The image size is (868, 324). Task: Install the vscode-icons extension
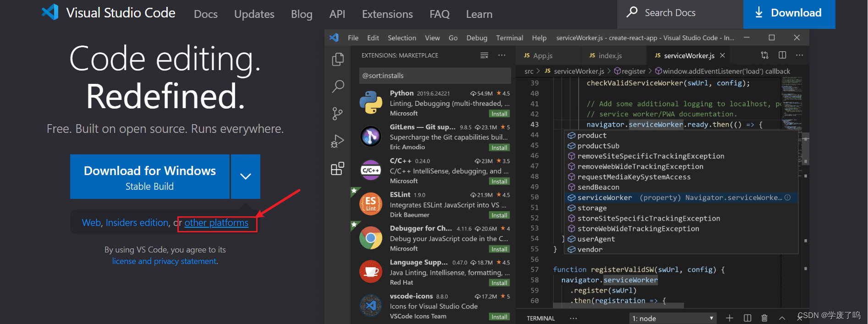pyautogui.click(x=499, y=317)
